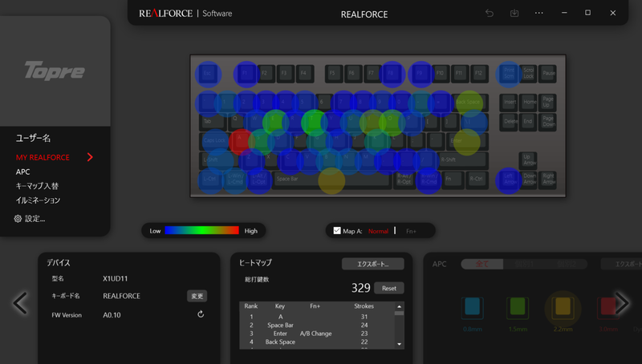Screen dimensions: 642x364
Task: Click the F12 key on keyboard map
Action: 478,74
